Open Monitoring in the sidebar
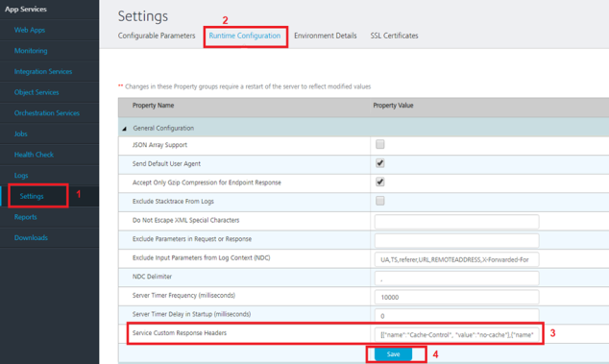Image resolution: width=609 pixels, height=364 pixels. (31, 51)
